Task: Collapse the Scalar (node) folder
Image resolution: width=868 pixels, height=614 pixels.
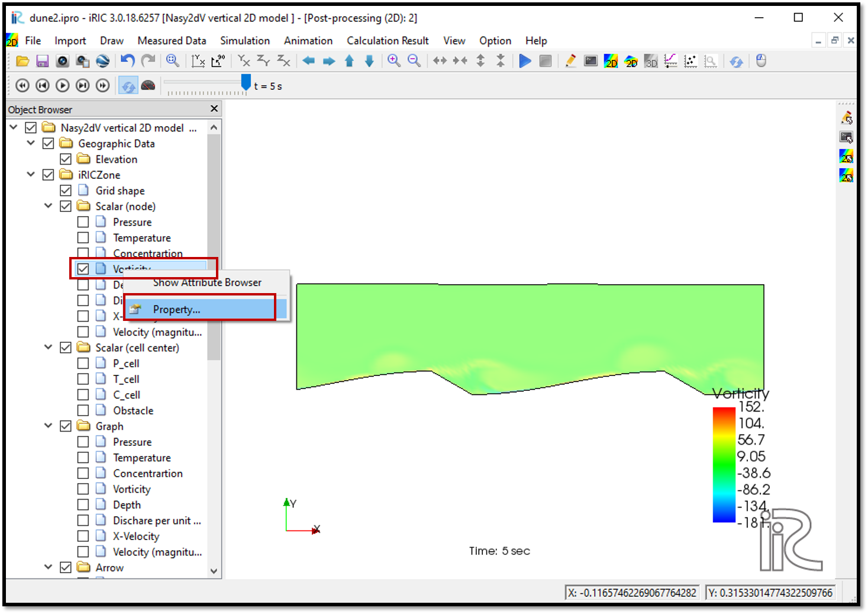Action: (48, 205)
